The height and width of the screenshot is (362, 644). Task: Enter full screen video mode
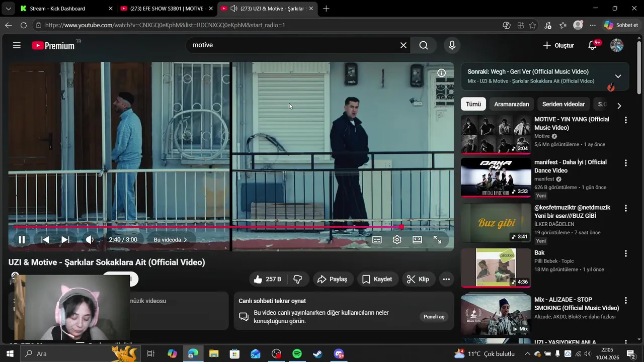437,240
